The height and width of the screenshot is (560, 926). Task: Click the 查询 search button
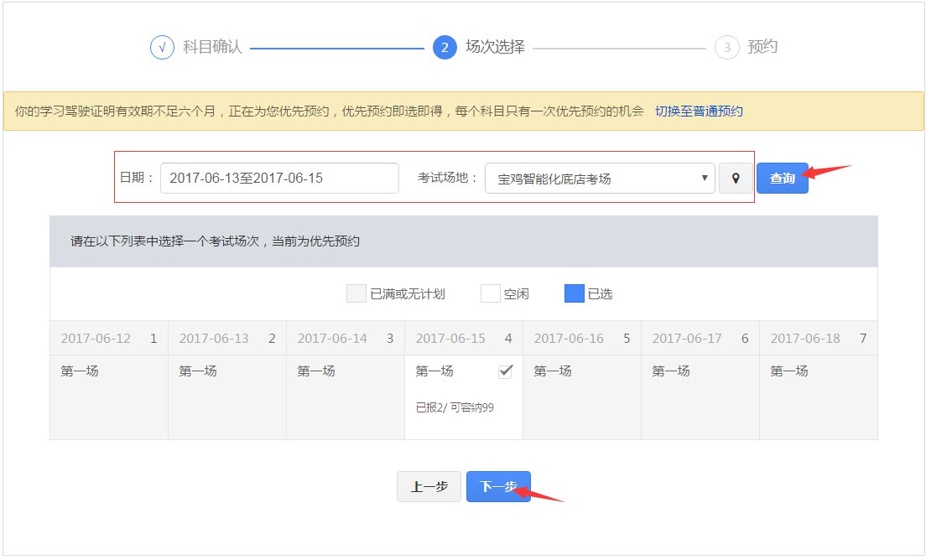click(782, 177)
